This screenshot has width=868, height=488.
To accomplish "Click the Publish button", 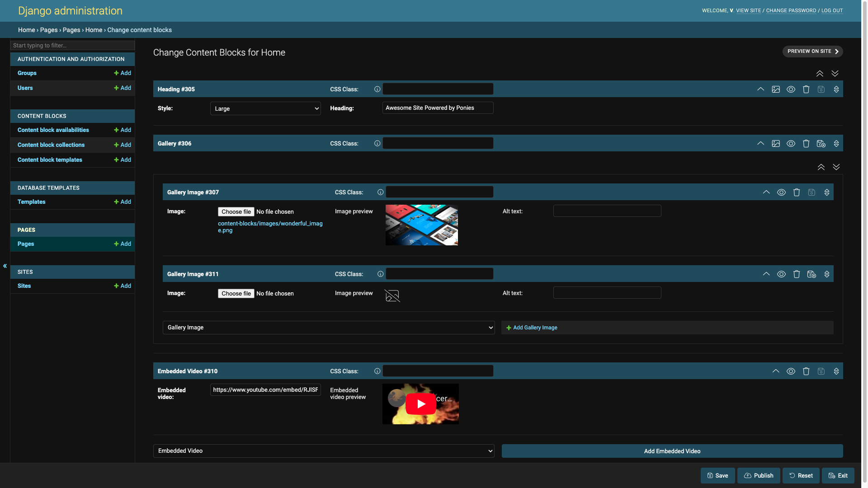I will 758,475.
